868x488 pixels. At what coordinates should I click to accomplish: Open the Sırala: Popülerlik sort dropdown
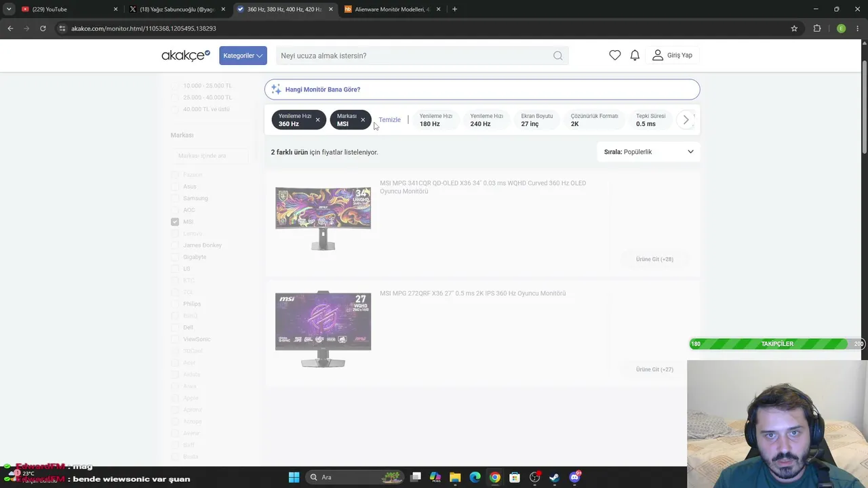pyautogui.click(x=648, y=152)
